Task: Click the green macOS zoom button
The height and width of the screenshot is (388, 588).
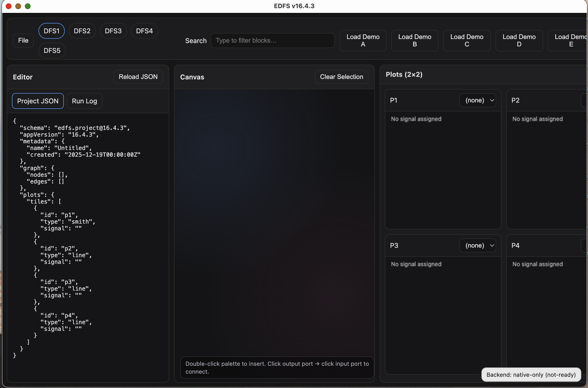Action: (28, 6)
